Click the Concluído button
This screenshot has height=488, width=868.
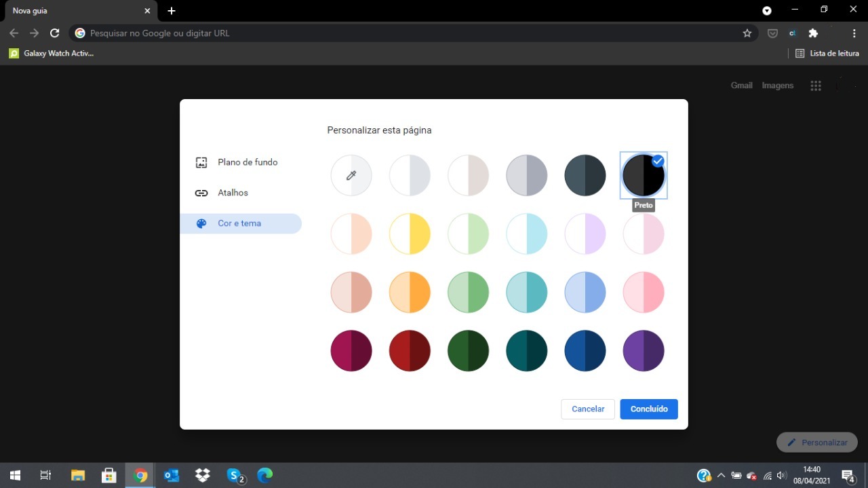(x=649, y=409)
